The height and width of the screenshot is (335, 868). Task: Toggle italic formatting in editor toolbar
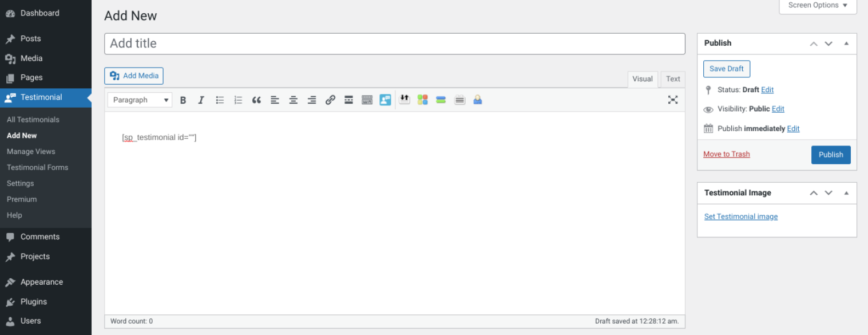click(x=201, y=100)
